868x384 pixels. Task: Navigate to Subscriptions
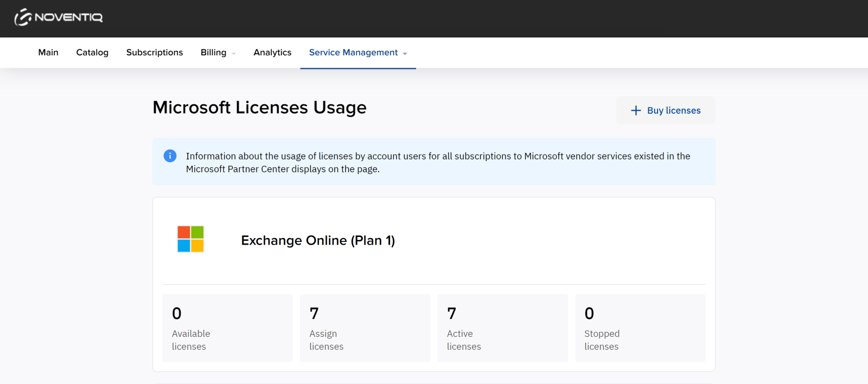(x=155, y=53)
